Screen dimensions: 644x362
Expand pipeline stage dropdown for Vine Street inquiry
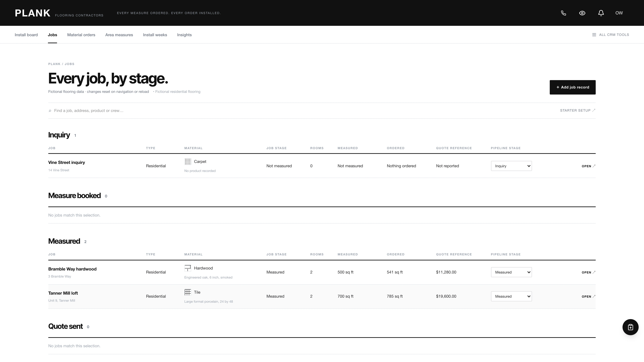[x=511, y=166]
